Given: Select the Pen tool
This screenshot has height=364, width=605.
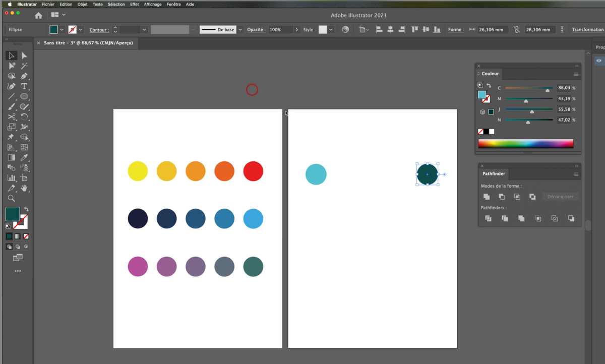Looking at the screenshot, I should [24, 76].
